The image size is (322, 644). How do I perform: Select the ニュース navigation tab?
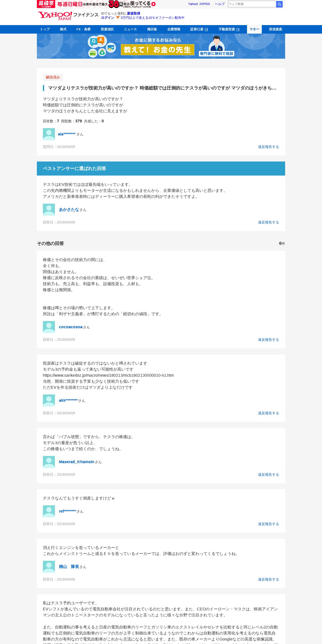click(x=130, y=29)
